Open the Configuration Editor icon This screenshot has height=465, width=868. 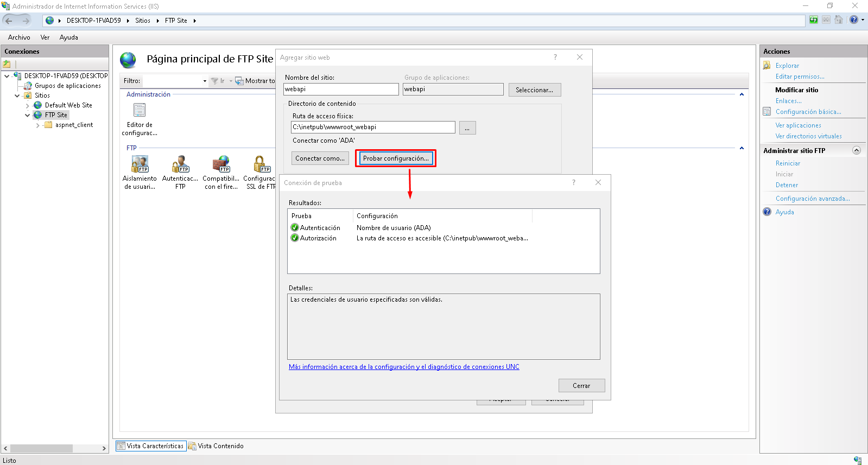[140, 111]
